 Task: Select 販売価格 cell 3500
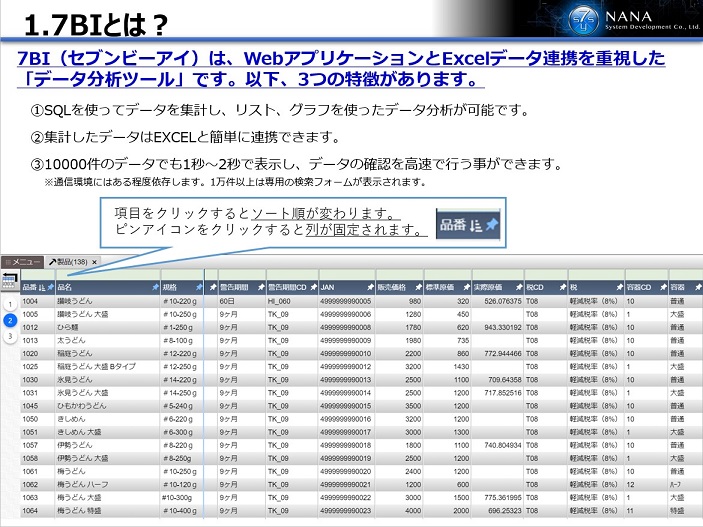click(400, 406)
